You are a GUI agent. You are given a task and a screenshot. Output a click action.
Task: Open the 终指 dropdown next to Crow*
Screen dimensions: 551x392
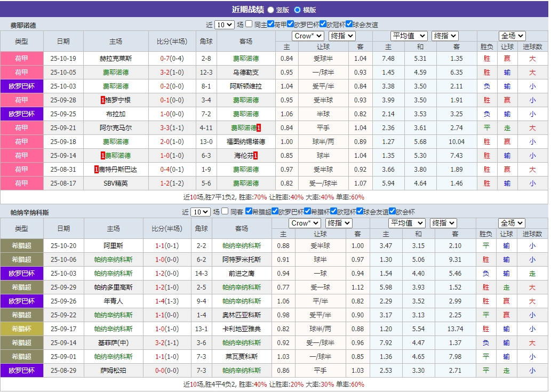tap(341, 36)
